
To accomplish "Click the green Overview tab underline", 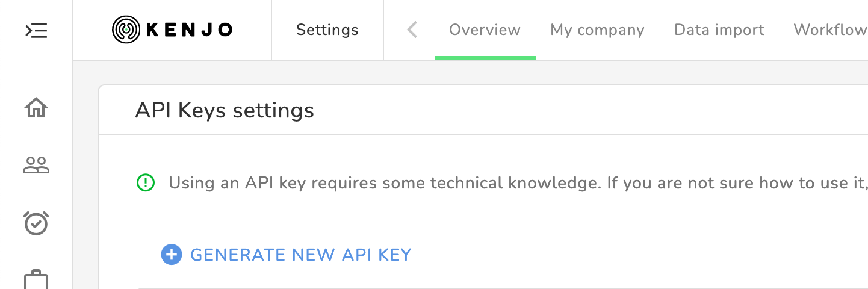I will click(x=485, y=58).
